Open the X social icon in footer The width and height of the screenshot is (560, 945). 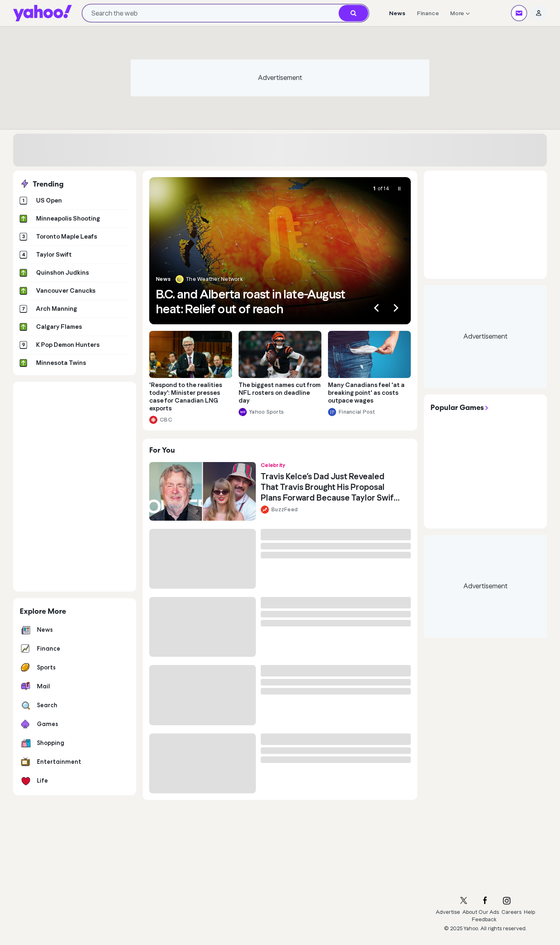click(x=464, y=900)
